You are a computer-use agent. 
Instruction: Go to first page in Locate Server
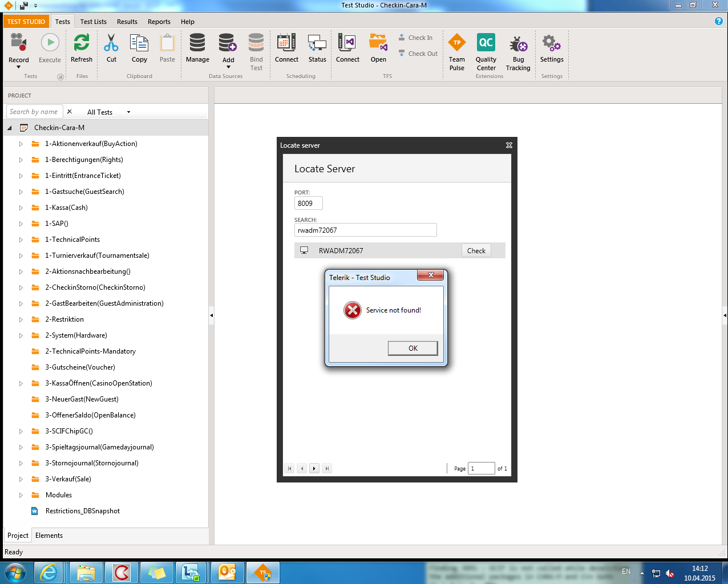coord(289,468)
